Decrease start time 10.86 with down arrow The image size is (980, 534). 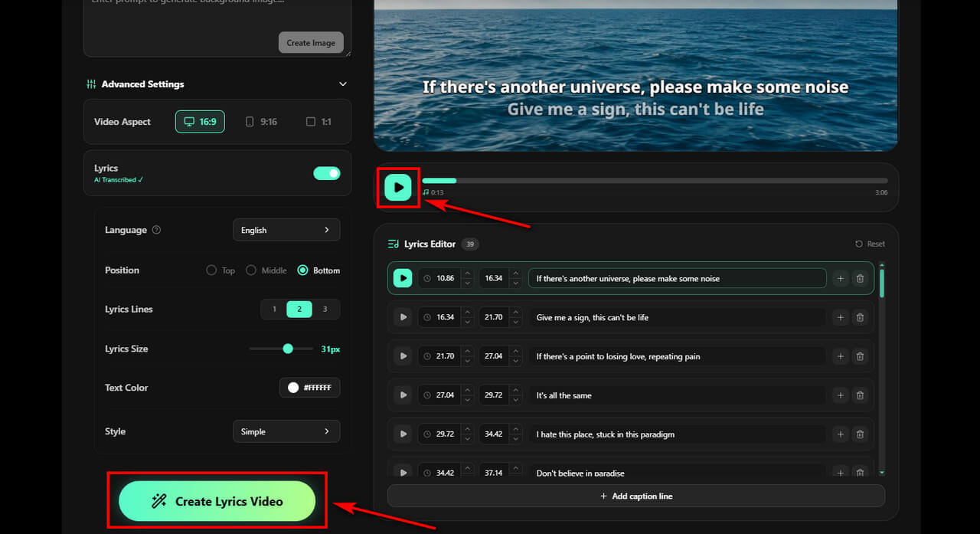(x=467, y=283)
